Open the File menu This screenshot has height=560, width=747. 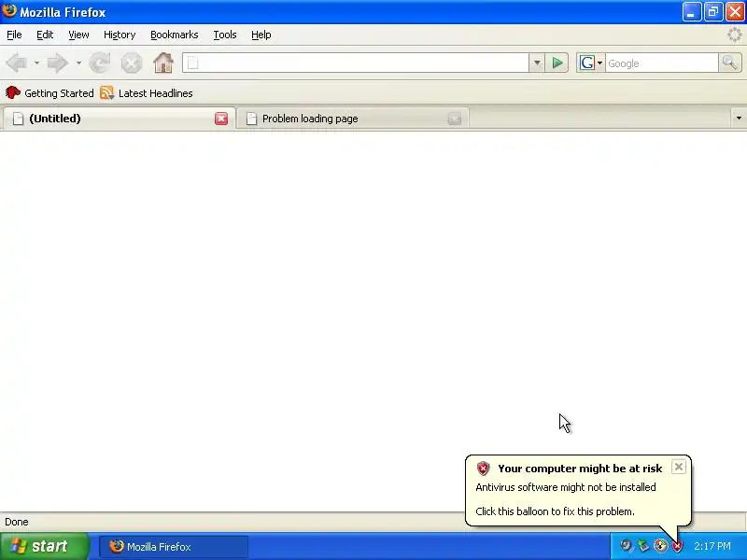(14, 35)
